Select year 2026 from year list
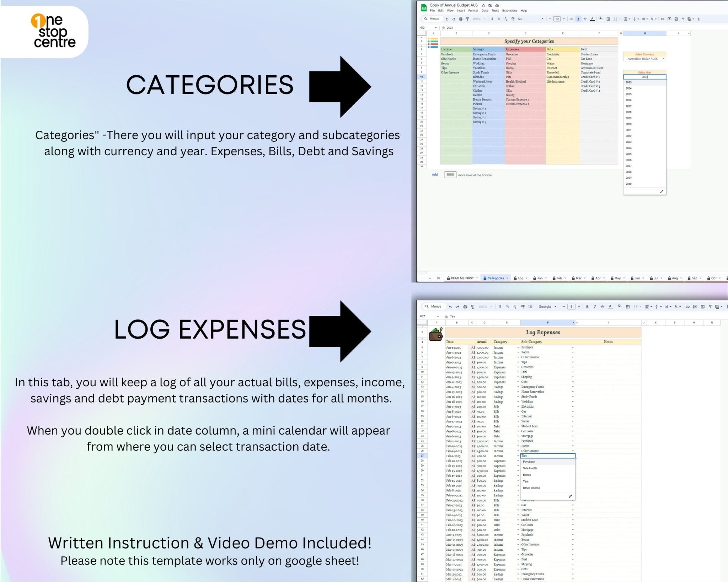Screen dimensions: 728x582 click(x=629, y=101)
